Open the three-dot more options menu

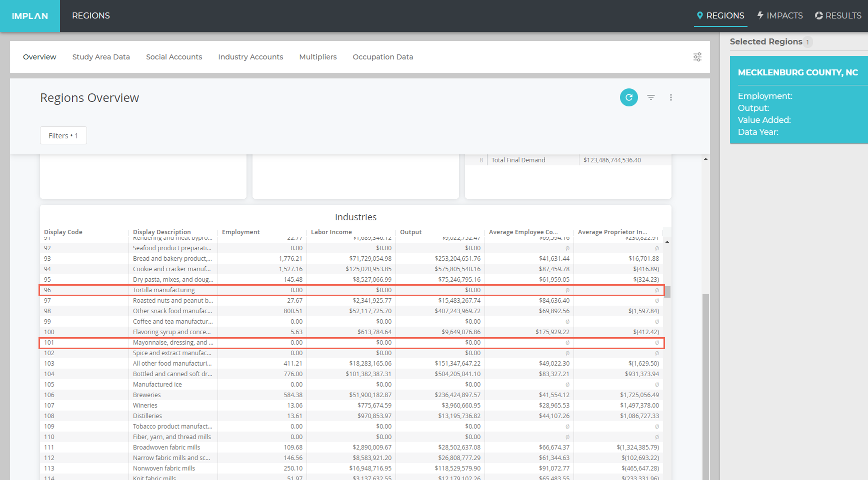[x=671, y=97]
